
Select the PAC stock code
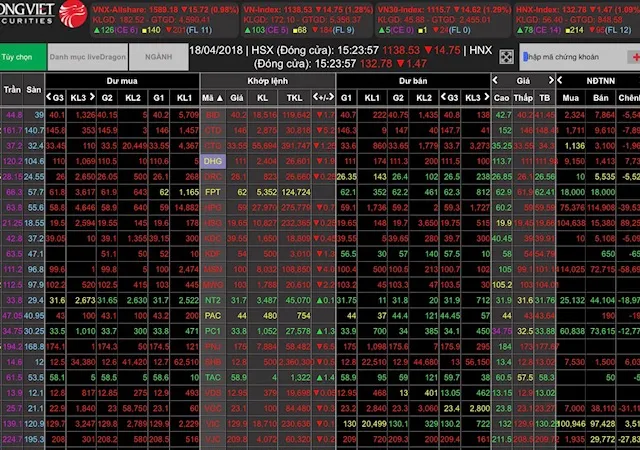click(x=213, y=316)
